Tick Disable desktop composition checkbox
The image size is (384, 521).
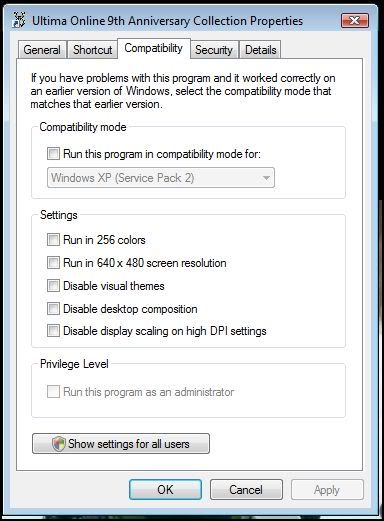(53, 309)
